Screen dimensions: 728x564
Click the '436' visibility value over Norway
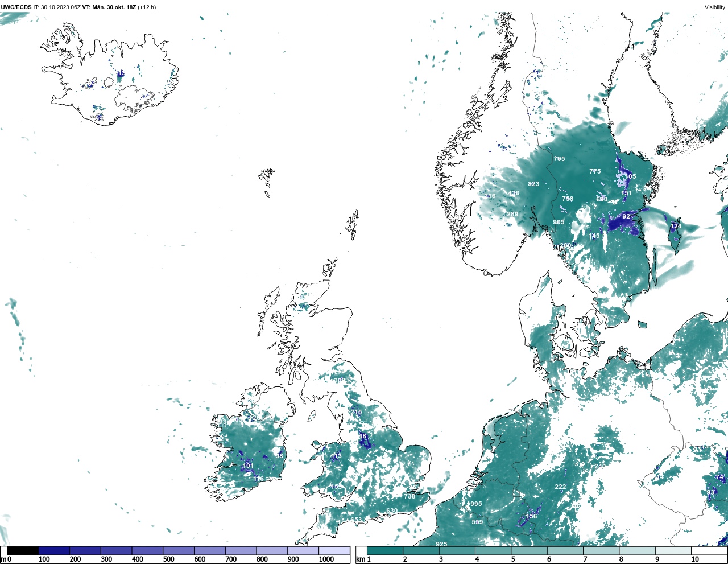(x=514, y=193)
